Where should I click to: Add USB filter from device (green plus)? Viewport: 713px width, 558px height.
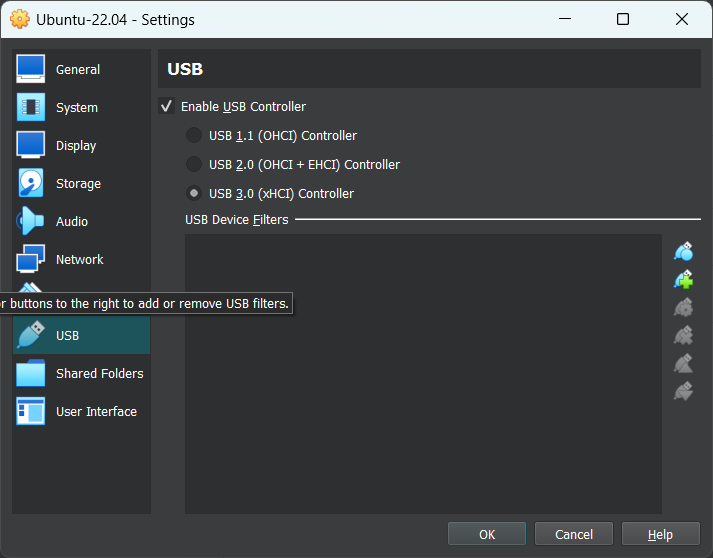tap(683, 279)
